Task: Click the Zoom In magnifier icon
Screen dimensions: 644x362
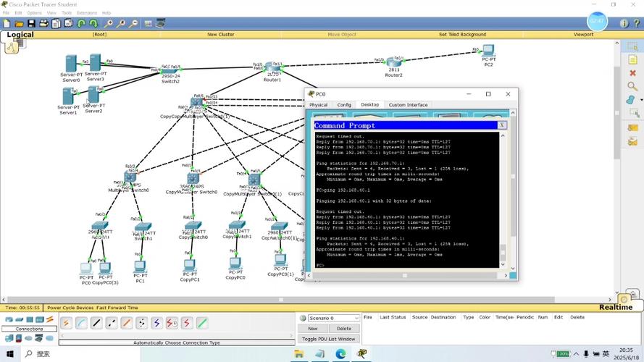Action: tap(109, 23)
